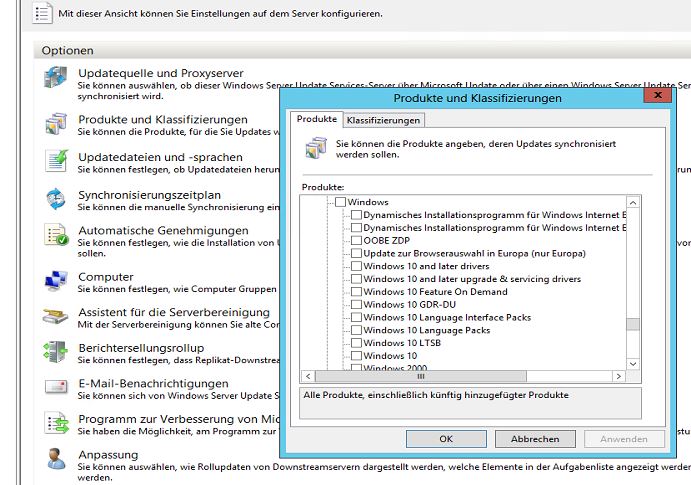This screenshot has width=691, height=485.
Task: Open the Computer options link
Action: 106,277
